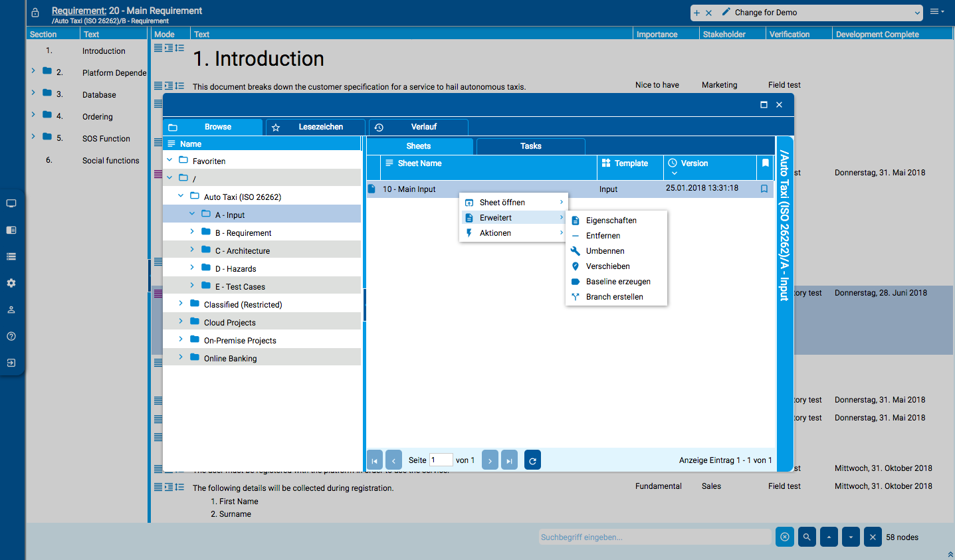Viewport: 955px width, 560px height.
Task: Go to last page of sheets list
Action: [509, 460]
